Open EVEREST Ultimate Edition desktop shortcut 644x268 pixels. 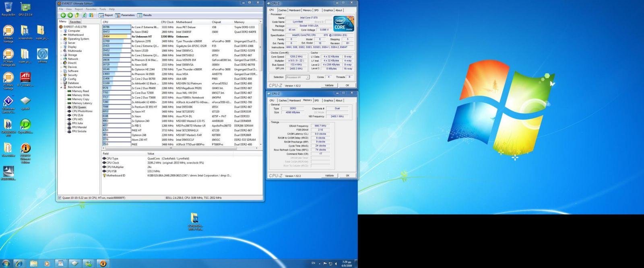coord(25,153)
